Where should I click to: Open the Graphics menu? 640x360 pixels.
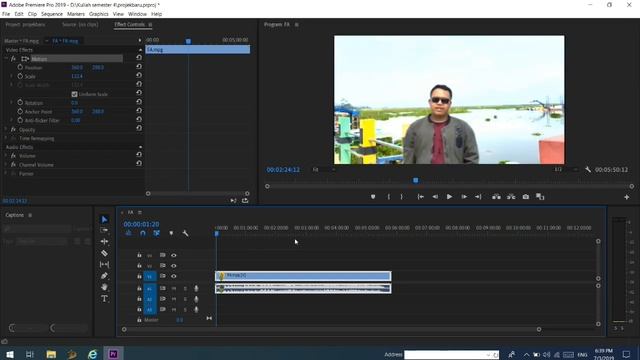click(x=99, y=14)
